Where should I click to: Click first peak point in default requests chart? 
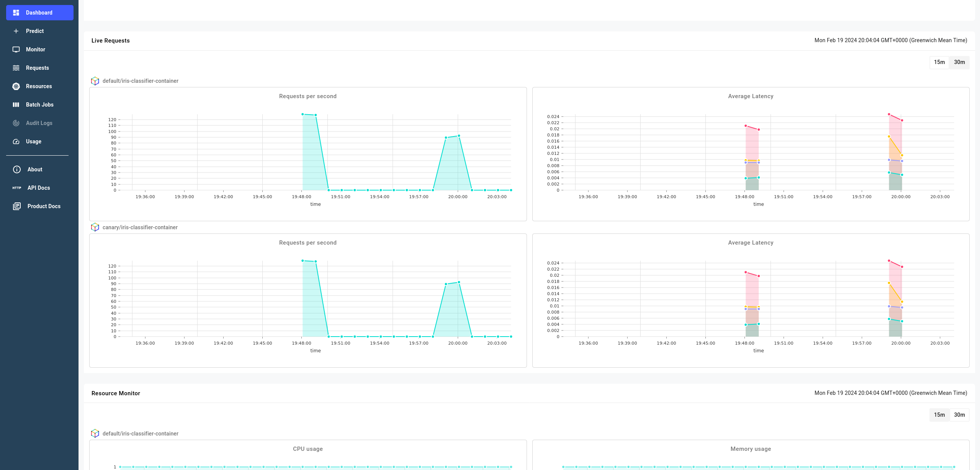coord(303,114)
